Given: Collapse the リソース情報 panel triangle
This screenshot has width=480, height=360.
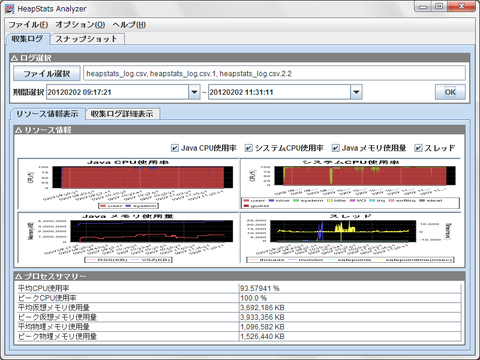Looking at the screenshot, I should tap(19, 130).
